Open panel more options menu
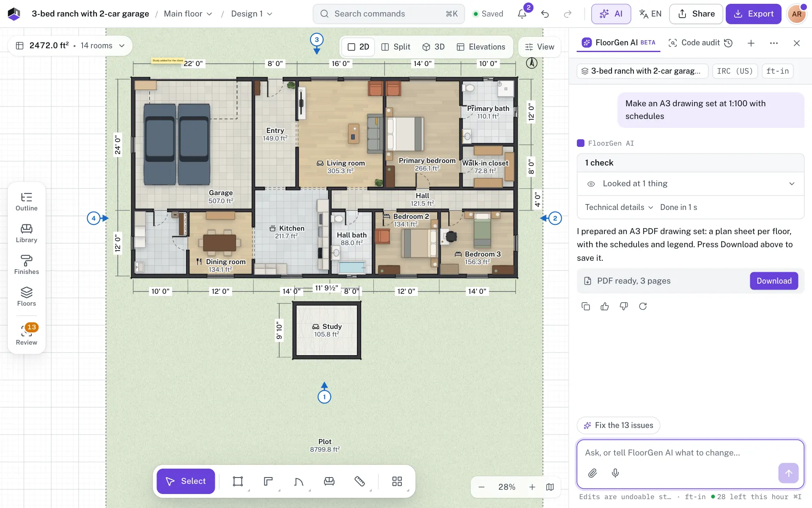Screen dimensions: 812x508 pyautogui.click(x=774, y=43)
